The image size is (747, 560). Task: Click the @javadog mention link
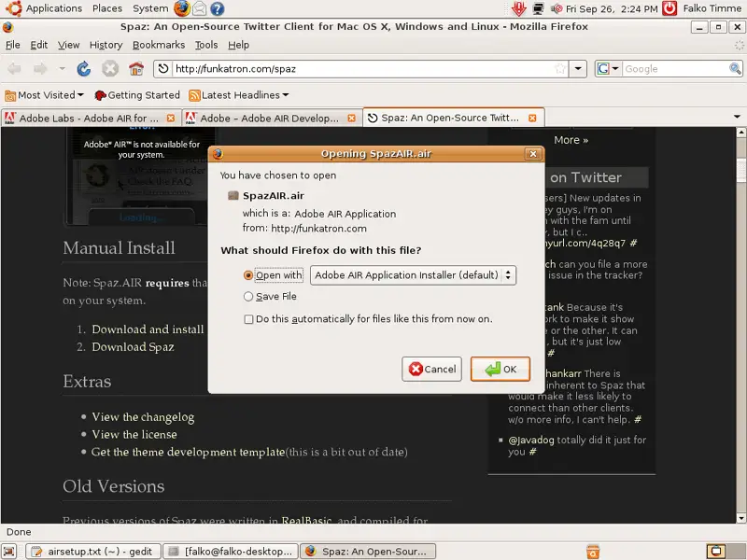[531, 440]
